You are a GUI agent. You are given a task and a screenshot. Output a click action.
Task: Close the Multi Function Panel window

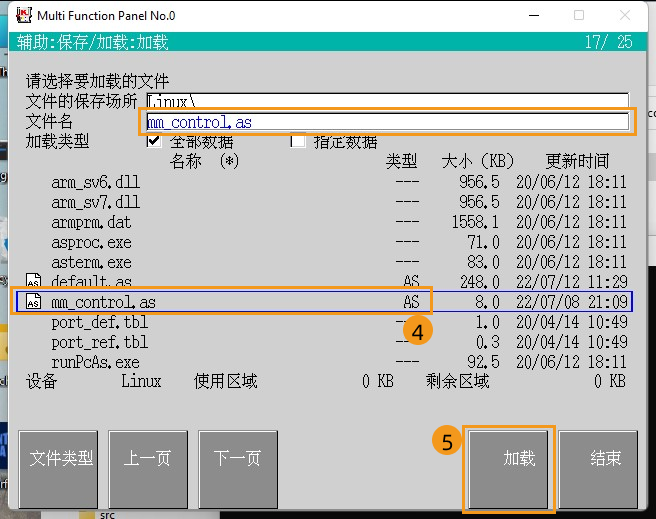[x=625, y=15]
